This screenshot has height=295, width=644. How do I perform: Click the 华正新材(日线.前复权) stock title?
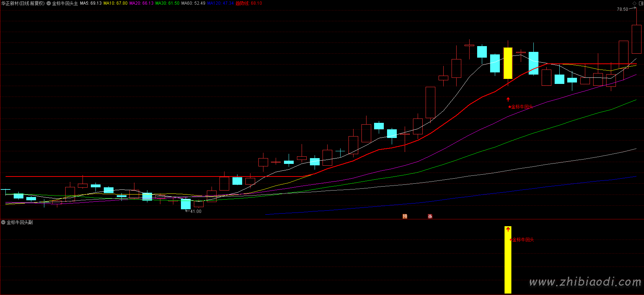[23, 3]
